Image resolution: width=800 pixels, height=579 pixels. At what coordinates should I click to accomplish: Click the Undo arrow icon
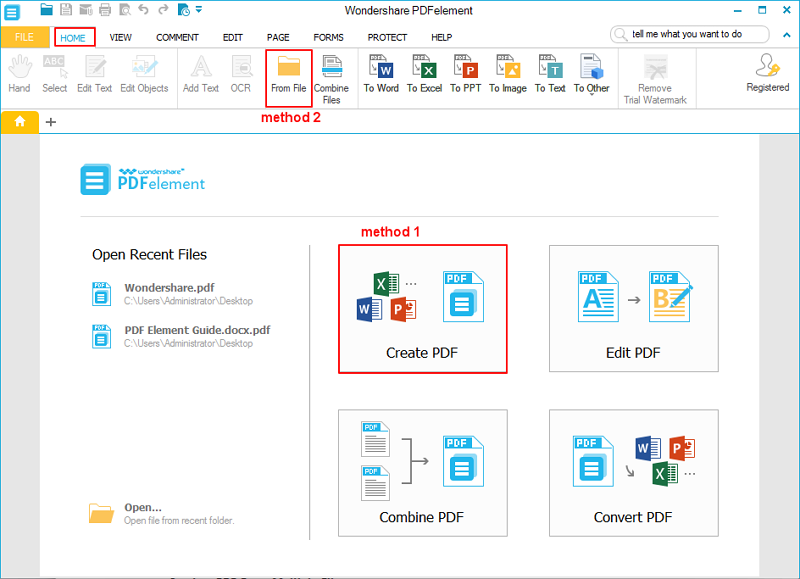tap(144, 9)
